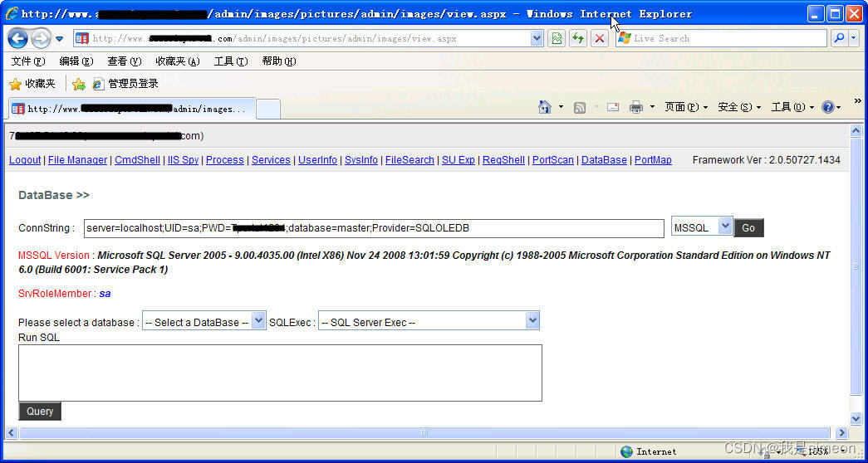Open the IIS Spy link
The height and width of the screenshot is (463, 868).
[x=184, y=160]
